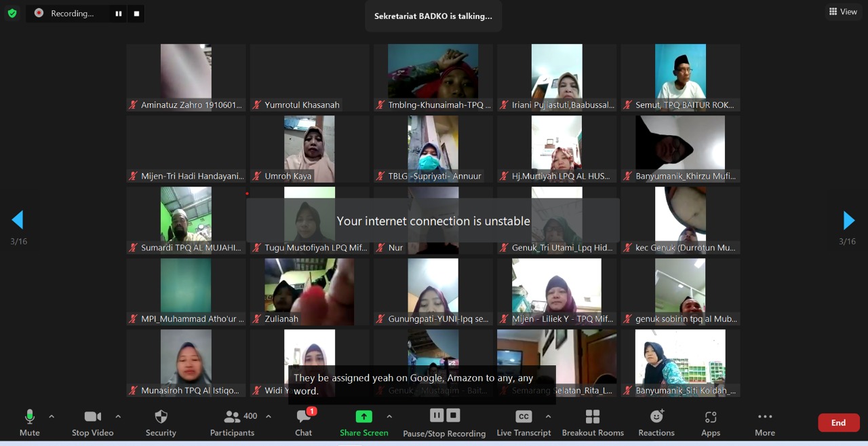Go to previous gallery page arrow
The width and height of the screenshot is (868, 446).
pos(18,220)
